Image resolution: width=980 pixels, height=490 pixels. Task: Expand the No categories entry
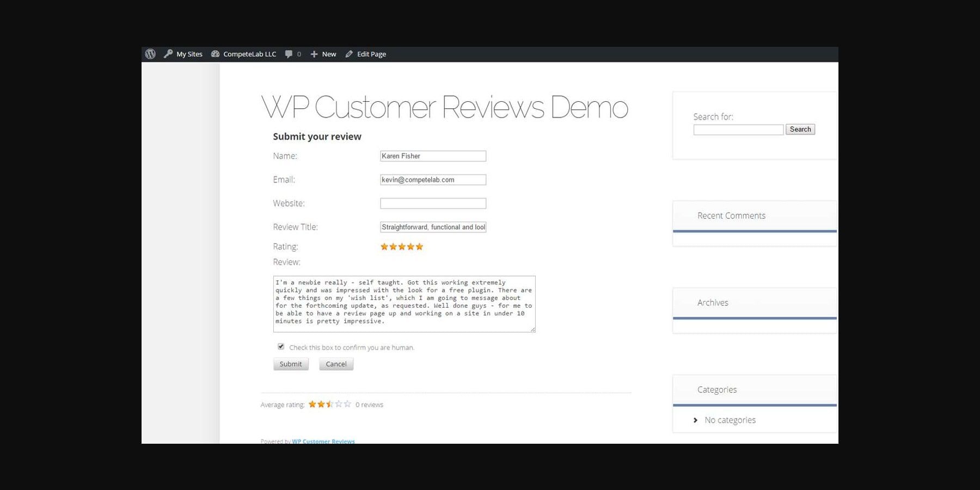(730, 420)
